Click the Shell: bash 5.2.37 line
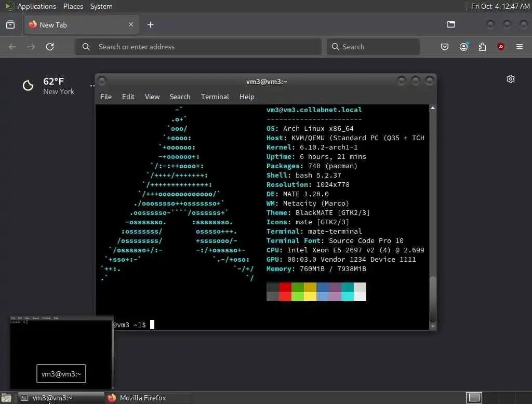The width and height of the screenshot is (532, 404). 303,176
